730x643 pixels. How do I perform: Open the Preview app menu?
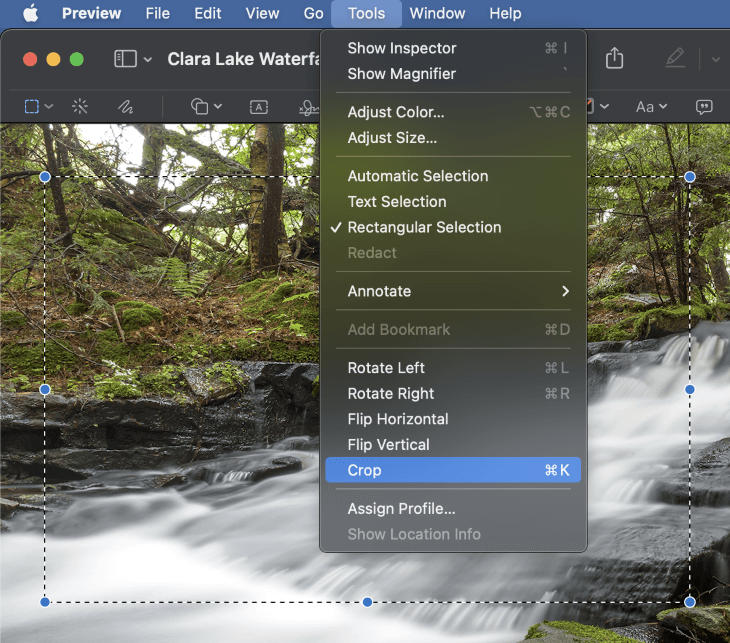click(91, 13)
